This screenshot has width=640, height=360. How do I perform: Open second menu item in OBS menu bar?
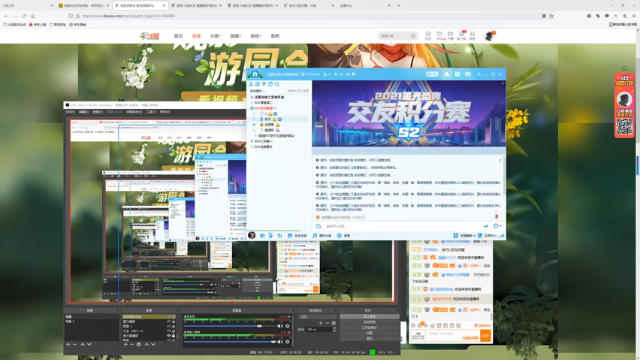pos(84,111)
